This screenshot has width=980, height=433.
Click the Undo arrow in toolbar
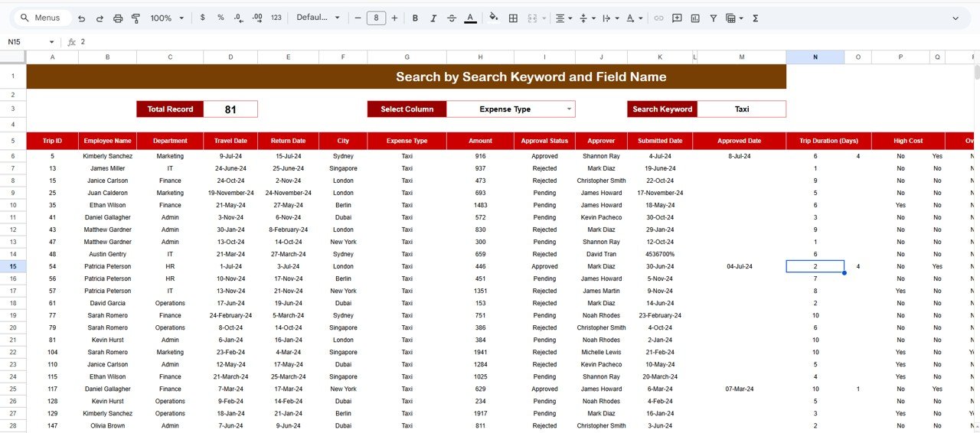coord(81,18)
